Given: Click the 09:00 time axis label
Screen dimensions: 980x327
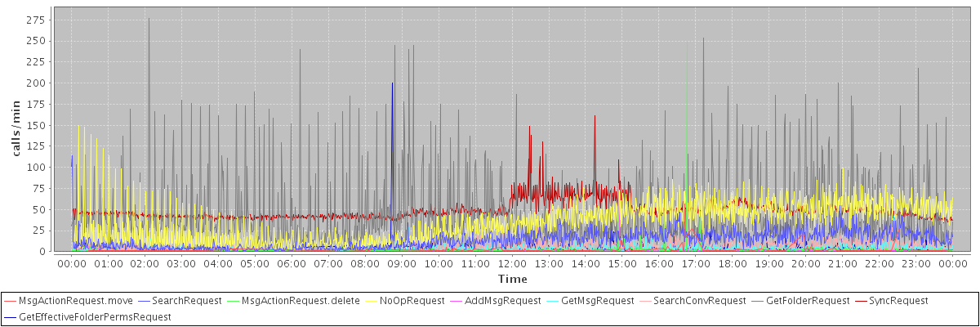Looking at the screenshot, I should point(402,265).
